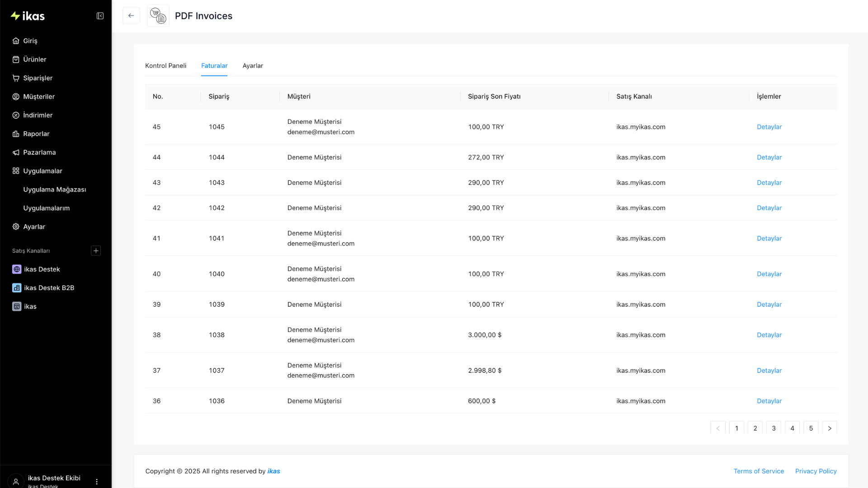Image resolution: width=868 pixels, height=488 pixels.
Task: Open Uygulamalarım submenu item
Action: 47,208
